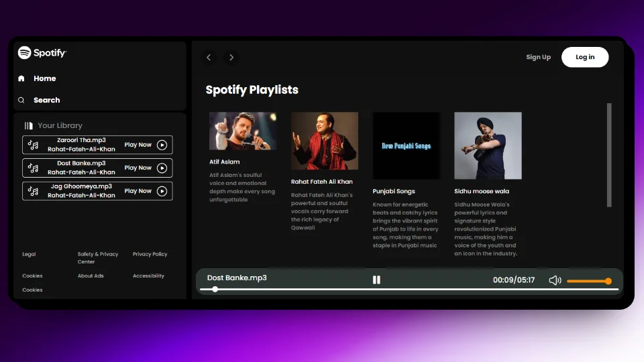Viewport: 644px width, 362px height.
Task: Open the About Ads link
Action: [91, 276]
